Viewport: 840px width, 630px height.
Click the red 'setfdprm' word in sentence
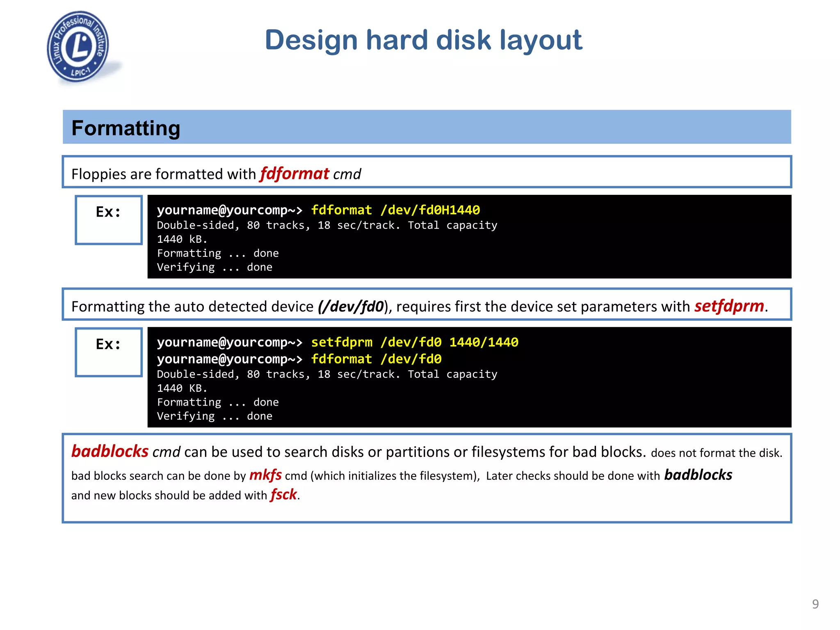tap(729, 306)
